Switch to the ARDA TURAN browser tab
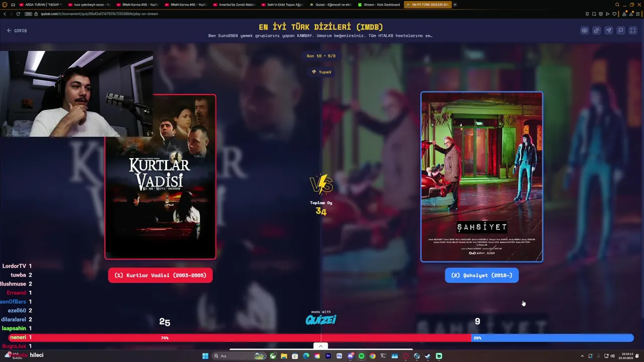The image size is (644, 362). 41,5
